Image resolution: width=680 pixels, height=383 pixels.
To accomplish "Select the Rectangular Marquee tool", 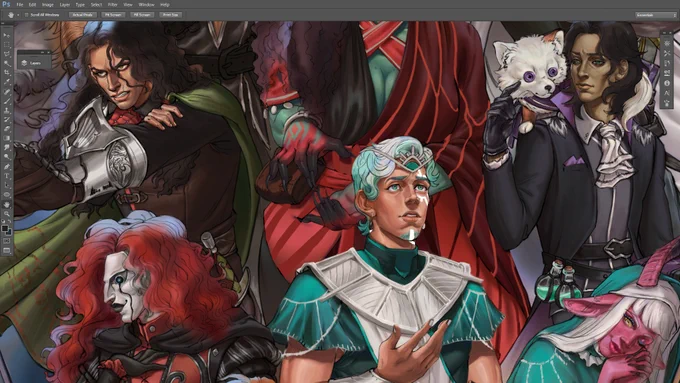I will (x=7, y=45).
